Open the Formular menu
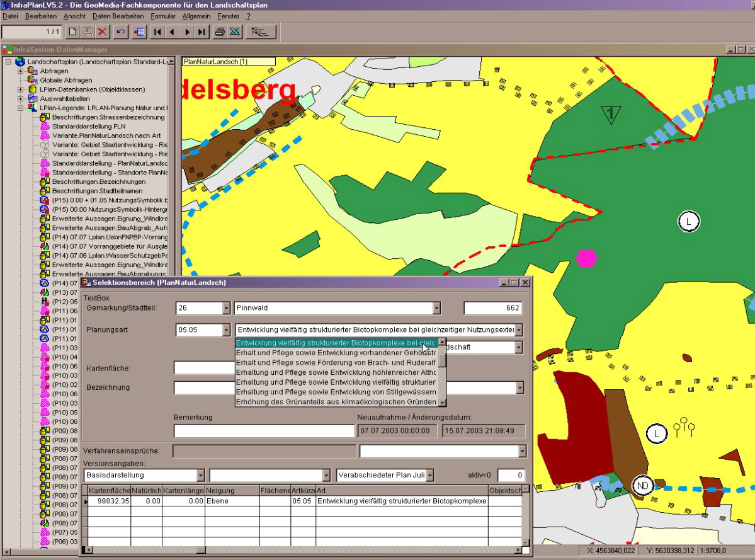Viewport: 755px width, 560px height. [163, 16]
